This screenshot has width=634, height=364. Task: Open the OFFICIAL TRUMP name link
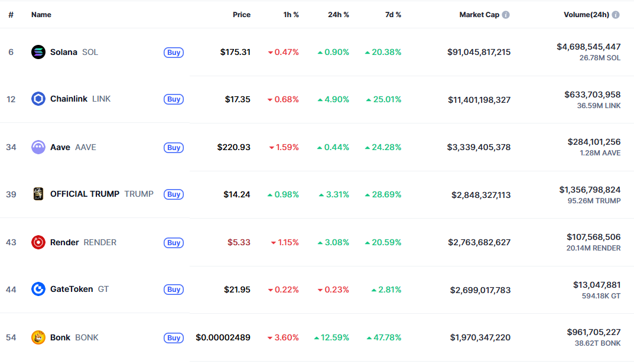tap(102, 194)
